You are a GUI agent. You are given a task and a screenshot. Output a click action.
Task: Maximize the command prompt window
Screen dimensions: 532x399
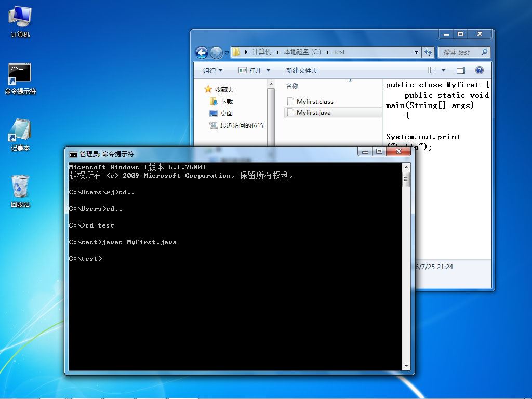click(x=379, y=152)
